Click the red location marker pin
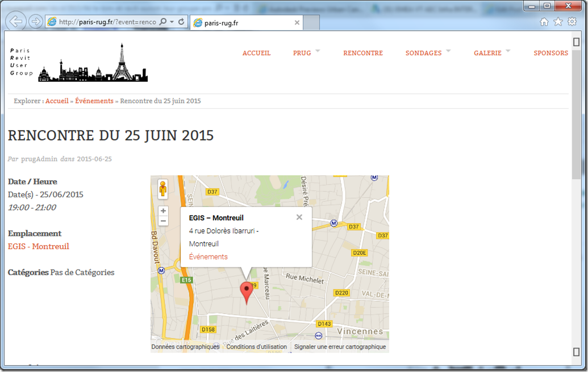 [246, 291]
